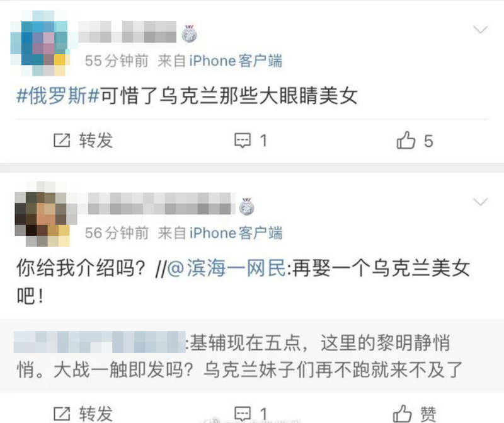This screenshot has height=423, width=504.
Task: Open the second poster's blurred avatar
Action: (x=42, y=214)
